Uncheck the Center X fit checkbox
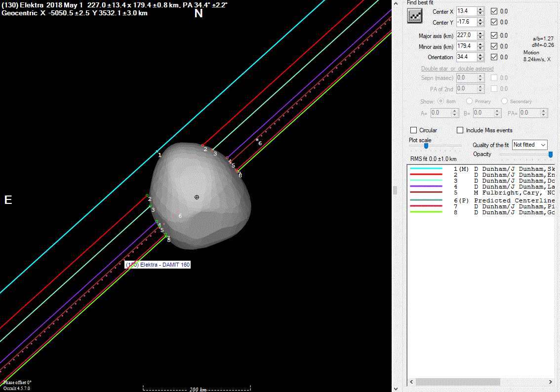This screenshot has height=392, width=560. pos(494,11)
